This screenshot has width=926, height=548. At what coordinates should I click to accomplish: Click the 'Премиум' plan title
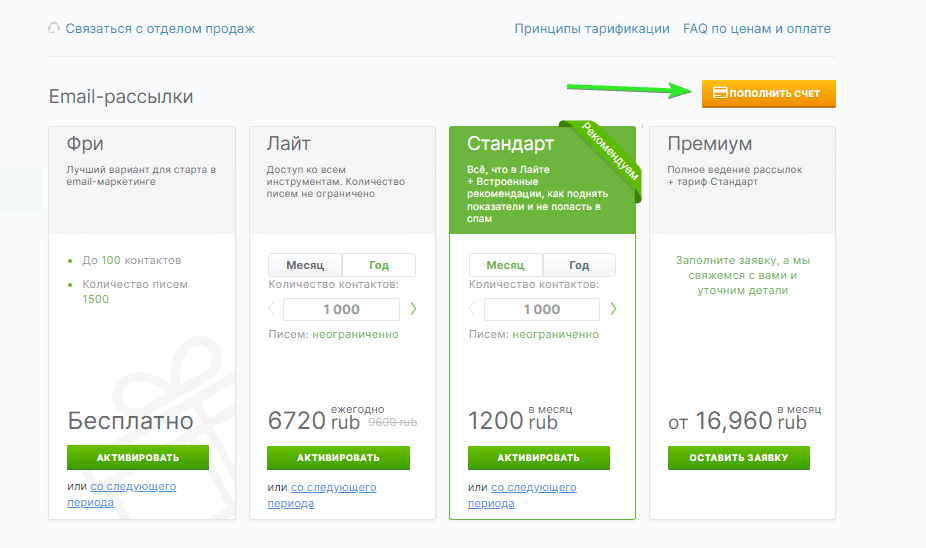(710, 143)
